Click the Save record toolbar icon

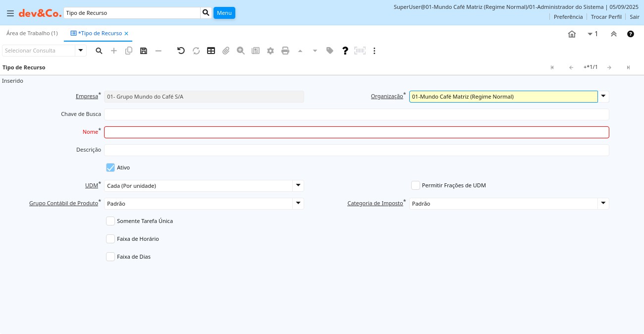click(x=144, y=51)
